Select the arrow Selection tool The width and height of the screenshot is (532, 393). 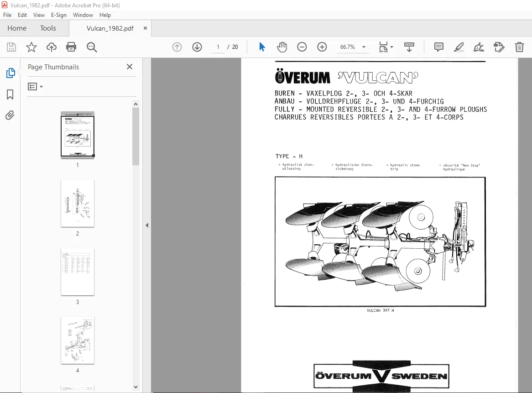click(x=261, y=47)
